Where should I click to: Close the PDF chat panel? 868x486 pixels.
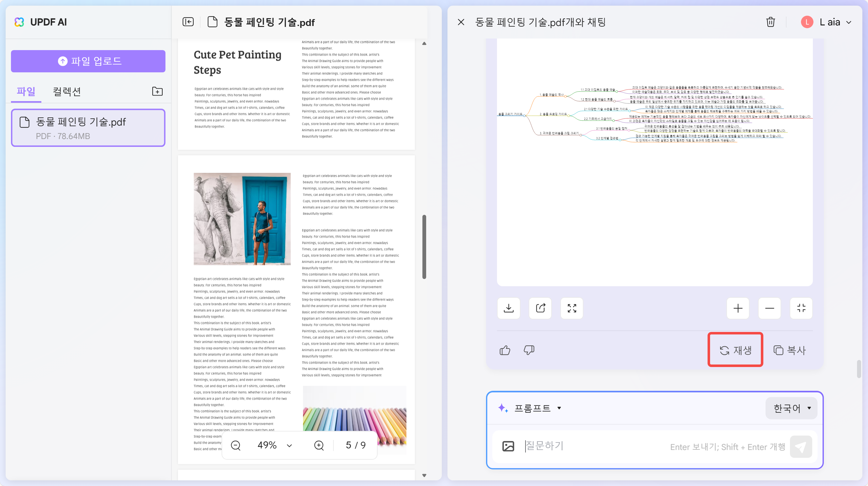coord(461,22)
